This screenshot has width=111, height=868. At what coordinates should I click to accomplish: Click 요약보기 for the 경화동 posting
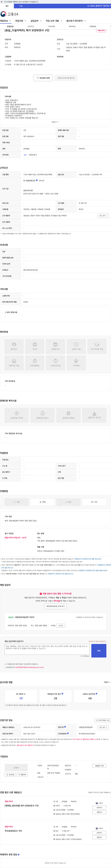99,807
